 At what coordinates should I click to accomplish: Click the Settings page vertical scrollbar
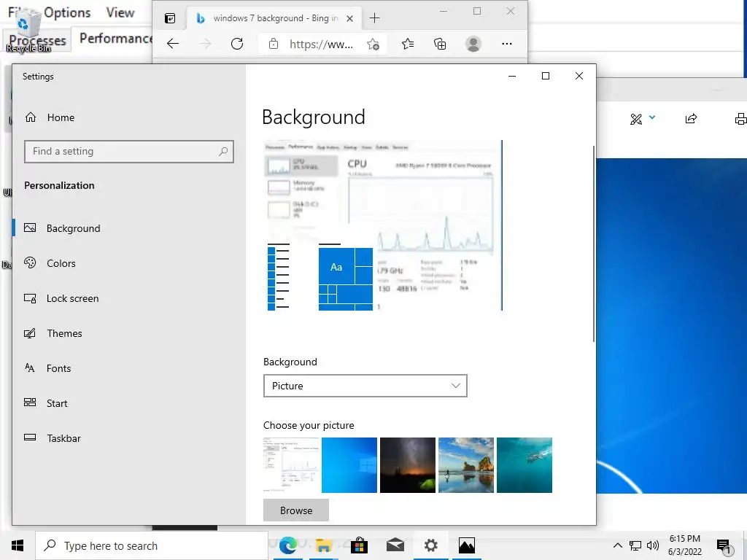pyautogui.click(x=593, y=244)
